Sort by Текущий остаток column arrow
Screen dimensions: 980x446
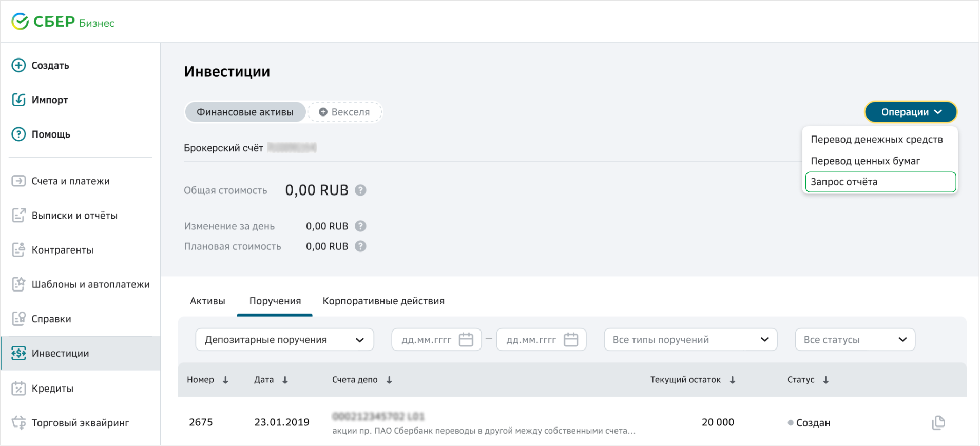(x=733, y=380)
